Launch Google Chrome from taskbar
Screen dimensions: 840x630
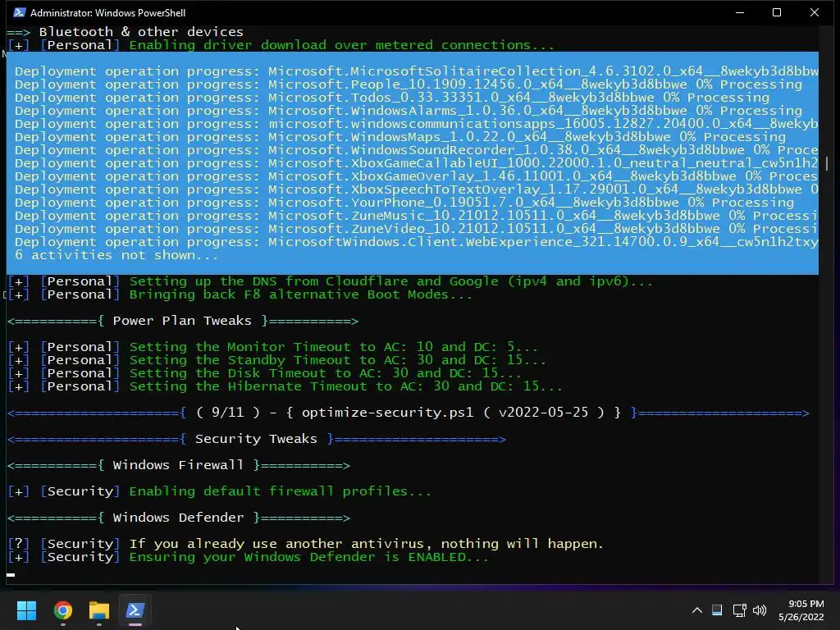tap(63, 610)
